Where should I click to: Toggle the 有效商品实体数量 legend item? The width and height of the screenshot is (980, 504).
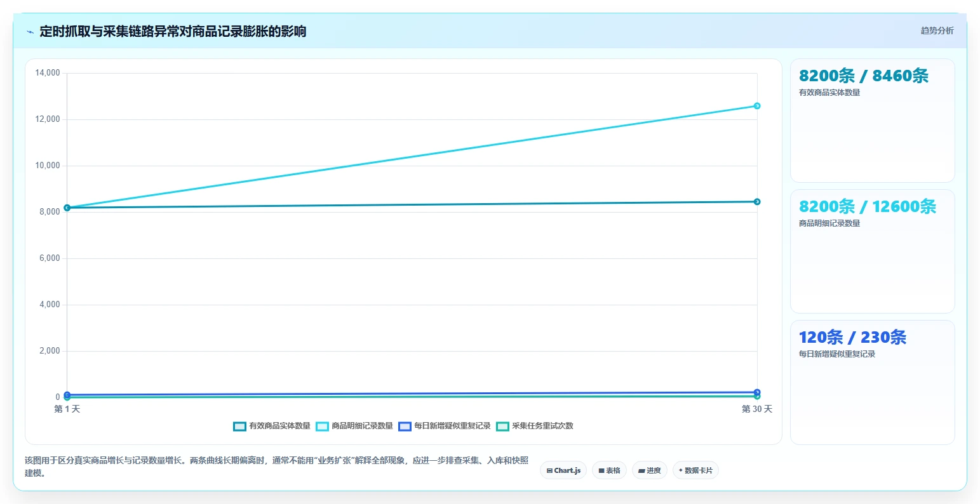coord(272,426)
